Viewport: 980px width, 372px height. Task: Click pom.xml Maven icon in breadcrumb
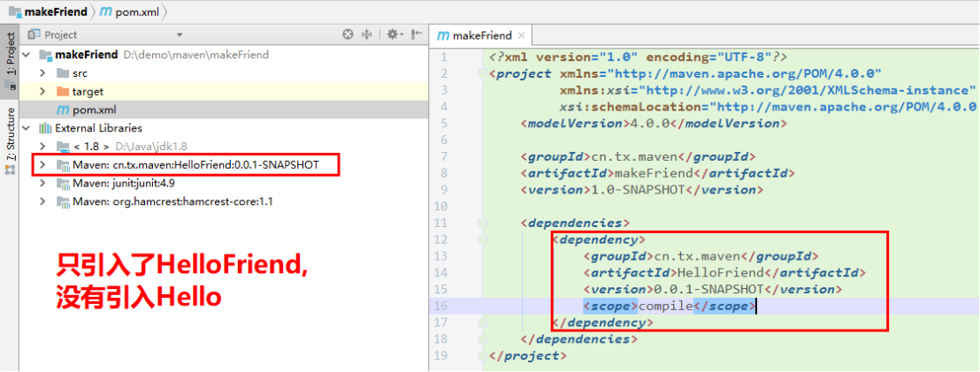[x=105, y=11]
